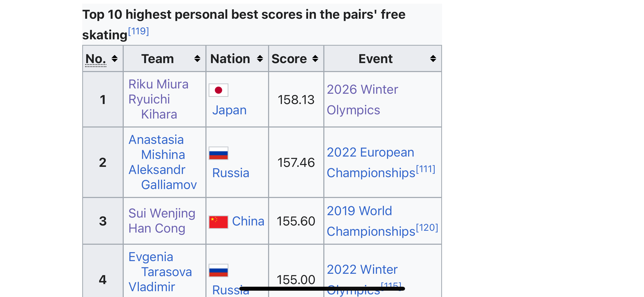644x297 pixels.
Task: Go to Sui Wenjing's article
Action: tap(162, 213)
